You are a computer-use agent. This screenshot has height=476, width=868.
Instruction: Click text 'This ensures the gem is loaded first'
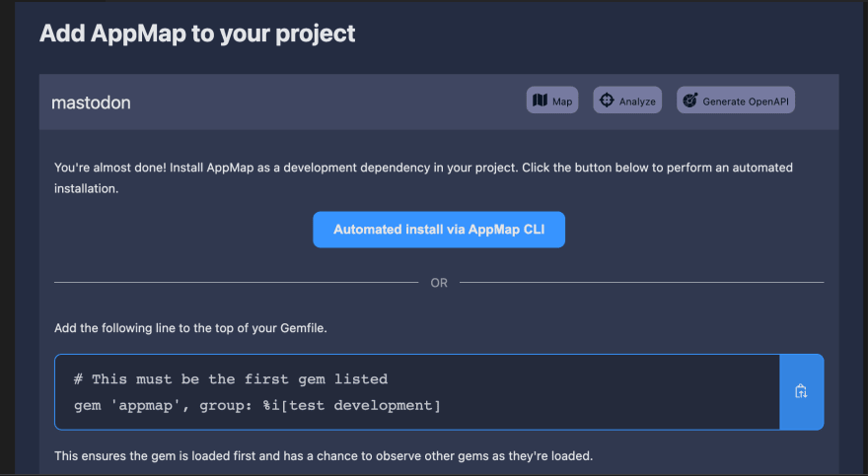pos(167,456)
